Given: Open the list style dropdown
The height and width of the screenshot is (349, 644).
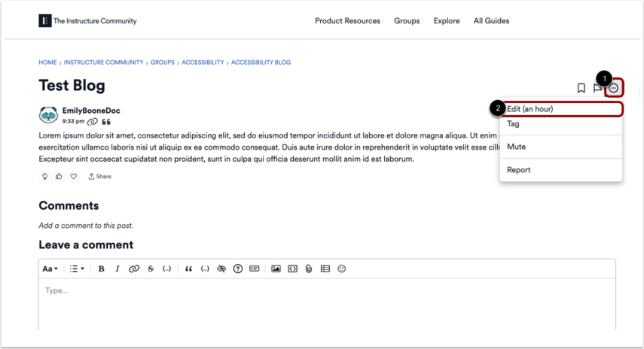Looking at the screenshot, I should (x=77, y=269).
